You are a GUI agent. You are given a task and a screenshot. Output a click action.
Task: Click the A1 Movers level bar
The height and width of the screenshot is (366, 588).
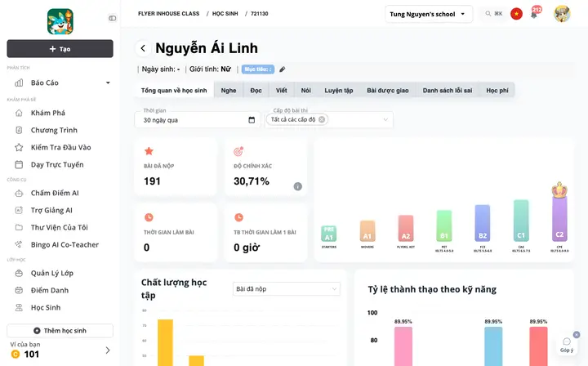tap(367, 230)
